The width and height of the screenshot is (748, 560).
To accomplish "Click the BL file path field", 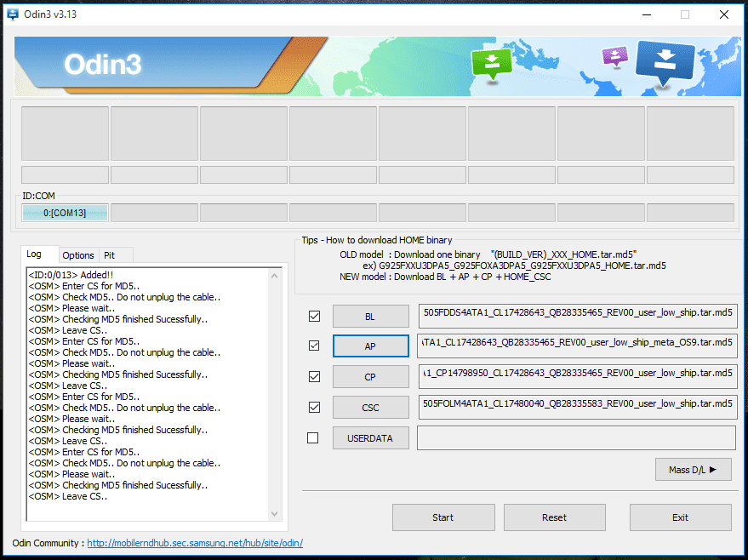I will coord(578,316).
